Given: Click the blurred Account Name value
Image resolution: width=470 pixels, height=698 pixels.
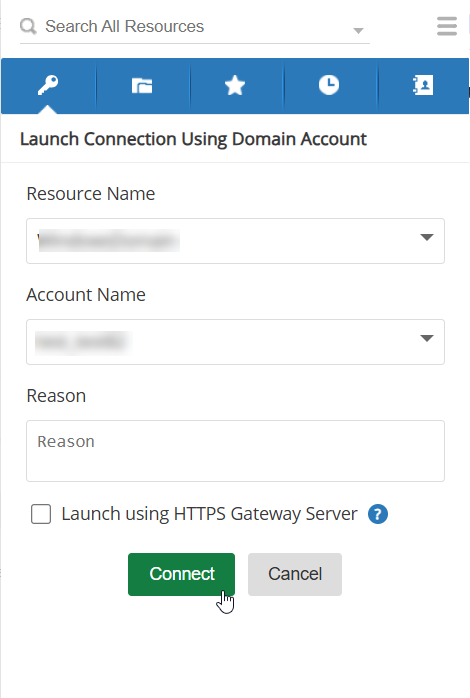Looking at the screenshot, I should click(x=83, y=342).
